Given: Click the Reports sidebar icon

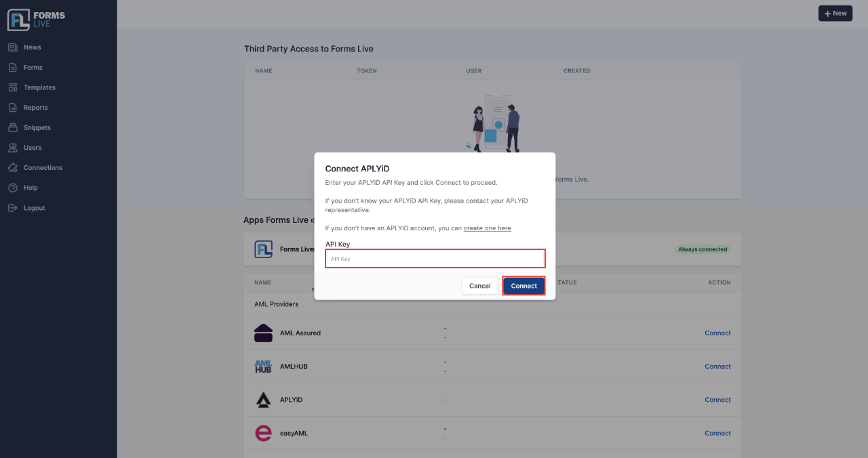Looking at the screenshot, I should tap(12, 108).
